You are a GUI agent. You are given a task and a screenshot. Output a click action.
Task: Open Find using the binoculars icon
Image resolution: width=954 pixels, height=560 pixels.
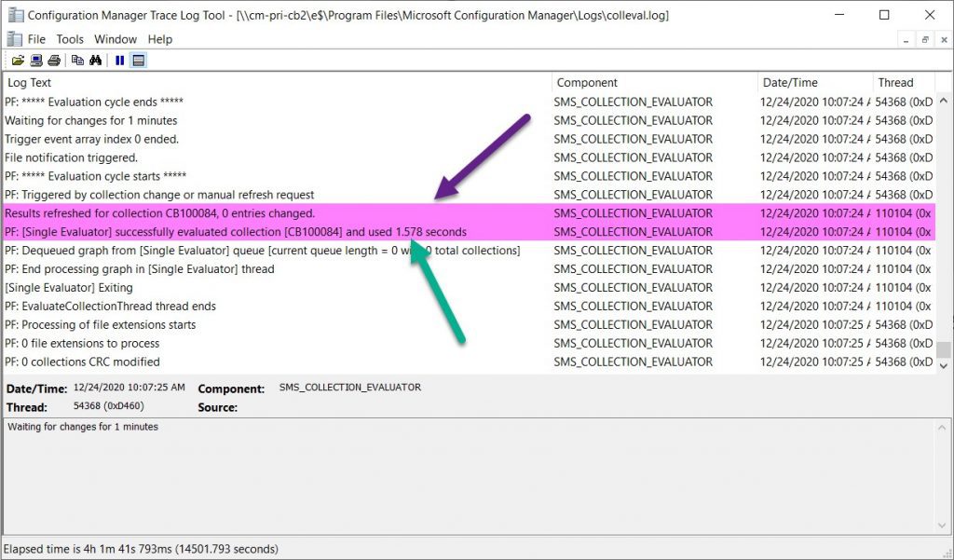(x=97, y=59)
